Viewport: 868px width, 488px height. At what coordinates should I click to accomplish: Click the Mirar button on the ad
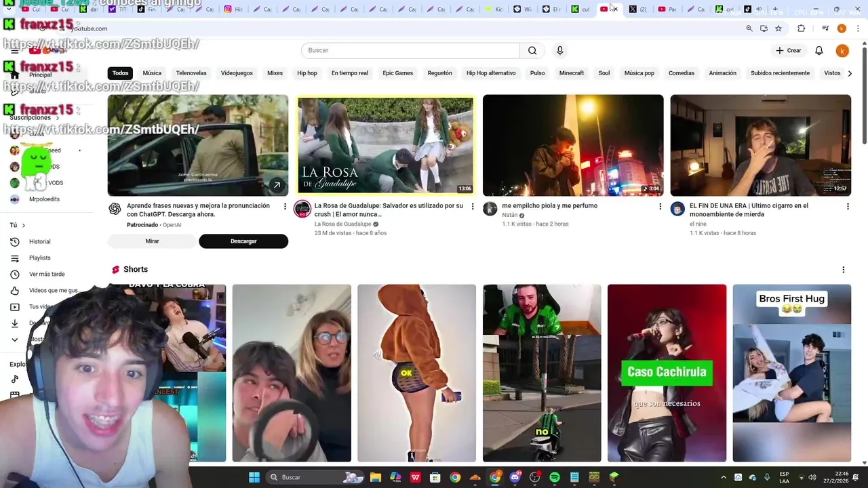153,241
